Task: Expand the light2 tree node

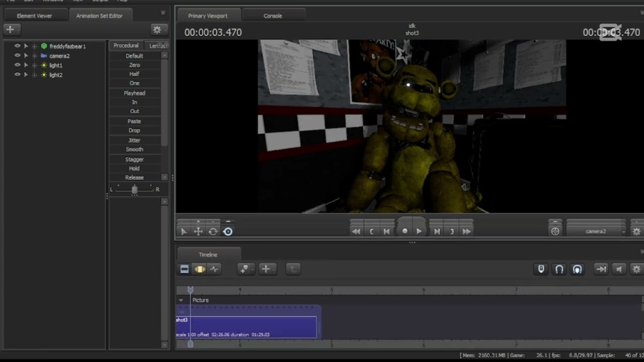Action: coord(35,75)
